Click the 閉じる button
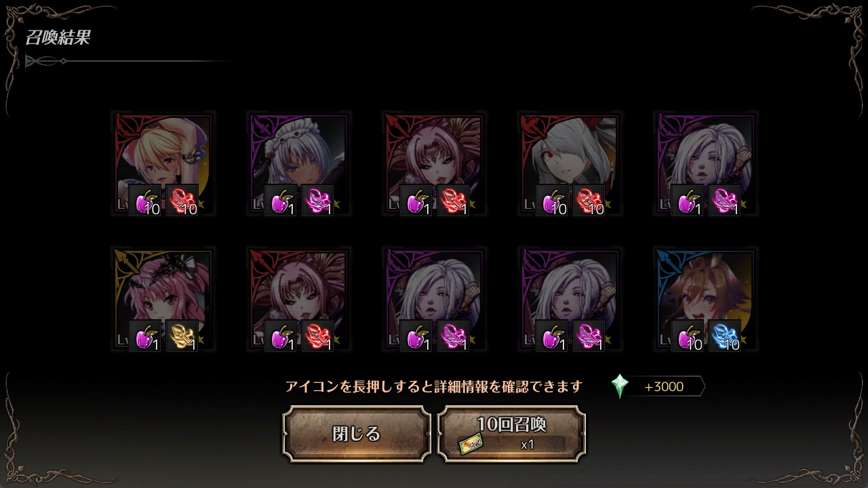 click(357, 434)
